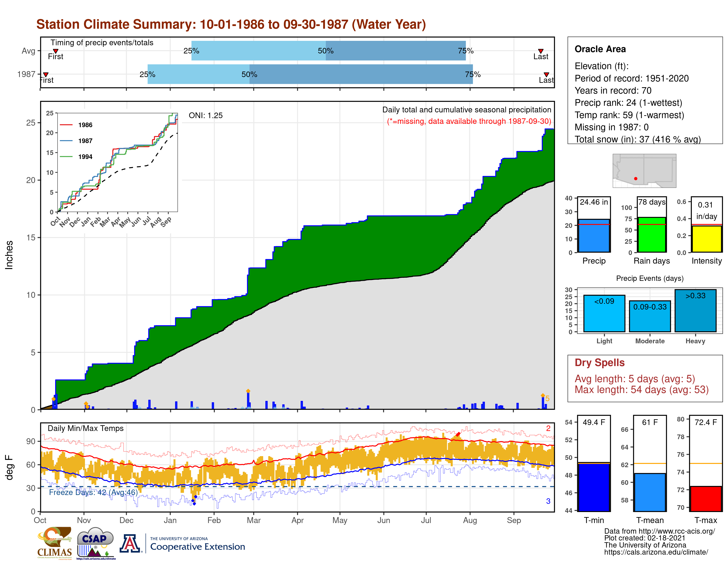Viewport: 728px width, 563px height.
Task: Click the red diamond on max temperature line
Action: [x=458, y=434]
